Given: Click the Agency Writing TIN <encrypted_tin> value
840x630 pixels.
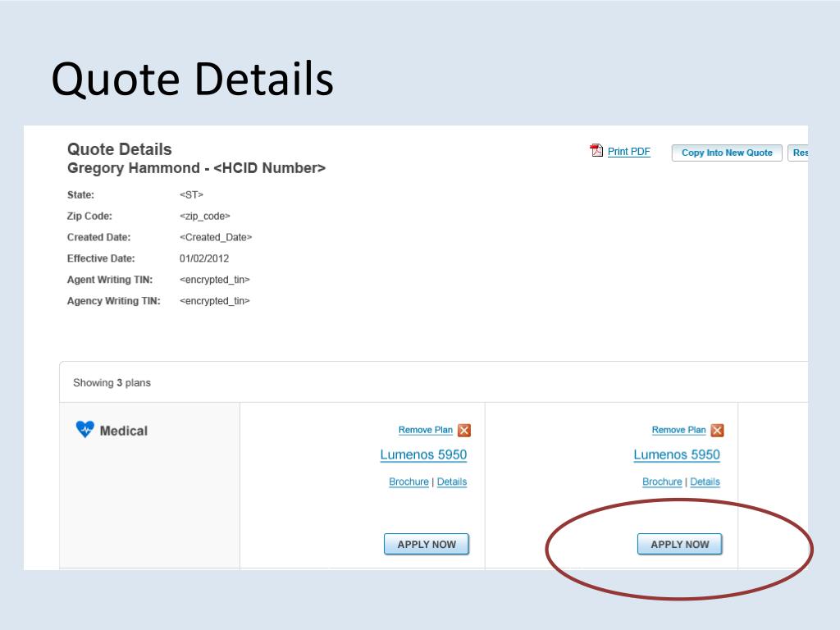Looking at the screenshot, I should (x=214, y=301).
